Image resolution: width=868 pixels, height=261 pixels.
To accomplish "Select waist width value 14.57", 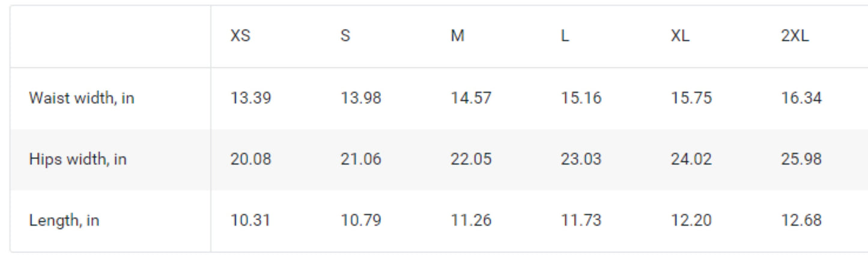I will pyautogui.click(x=471, y=98).
